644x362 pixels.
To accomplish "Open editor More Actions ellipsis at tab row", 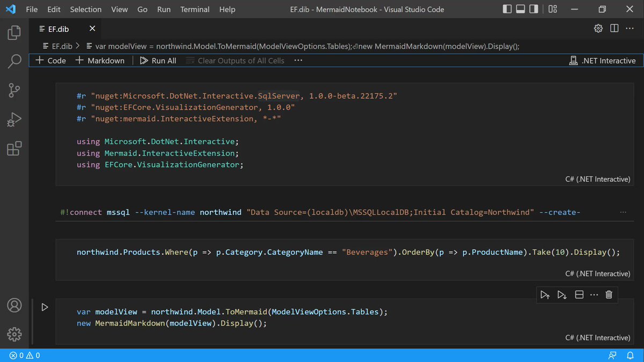I will click(x=630, y=28).
